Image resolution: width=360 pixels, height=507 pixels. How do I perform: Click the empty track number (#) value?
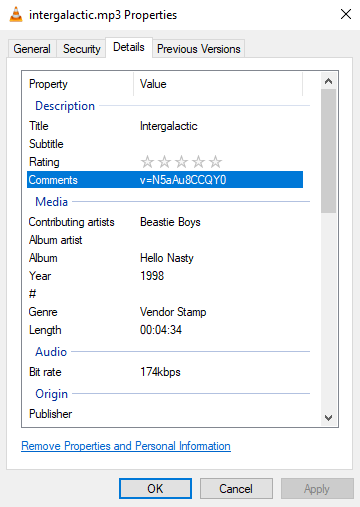[221, 294]
